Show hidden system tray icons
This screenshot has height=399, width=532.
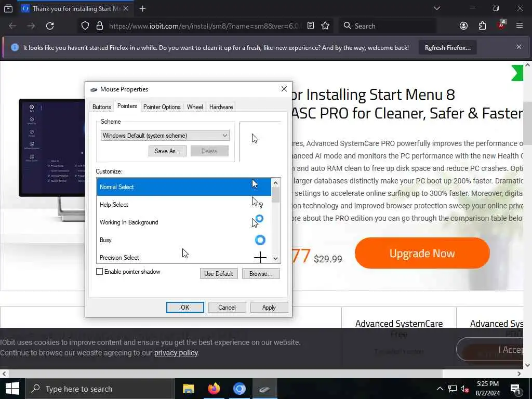[x=440, y=389]
